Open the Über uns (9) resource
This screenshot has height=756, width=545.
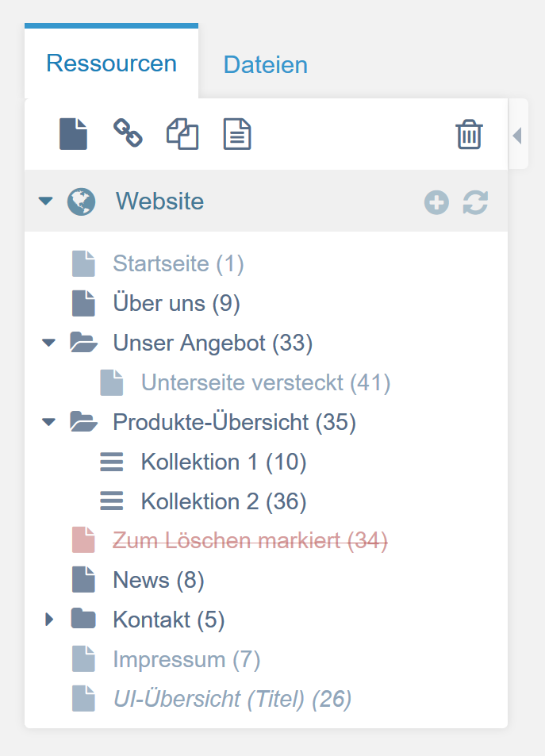[x=176, y=303]
